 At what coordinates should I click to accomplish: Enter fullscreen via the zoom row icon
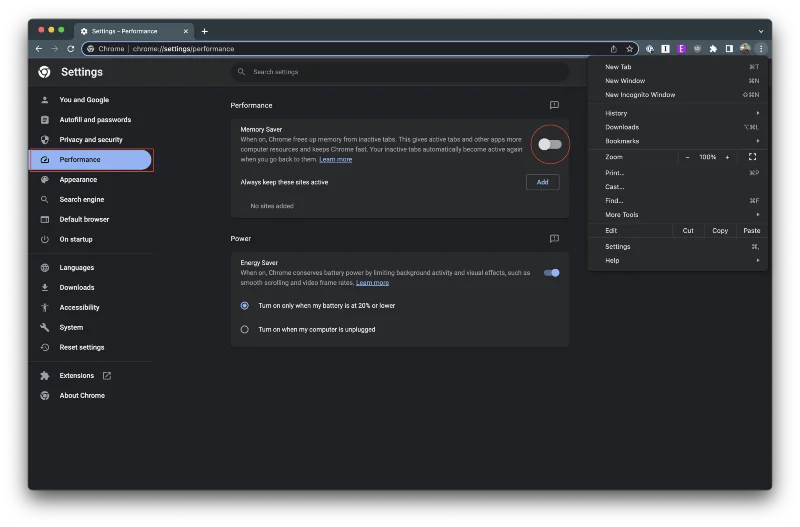coord(752,157)
